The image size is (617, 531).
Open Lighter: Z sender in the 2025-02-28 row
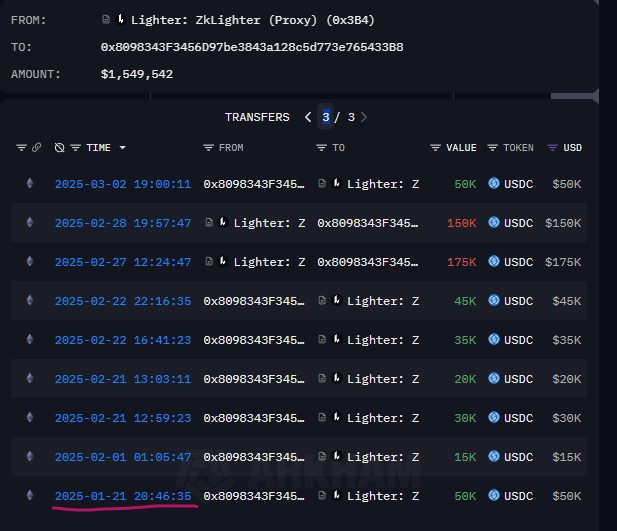270,223
